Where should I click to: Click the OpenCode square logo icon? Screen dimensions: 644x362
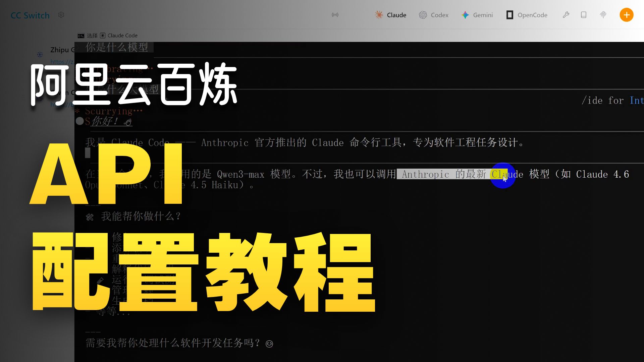coord(509,15)
